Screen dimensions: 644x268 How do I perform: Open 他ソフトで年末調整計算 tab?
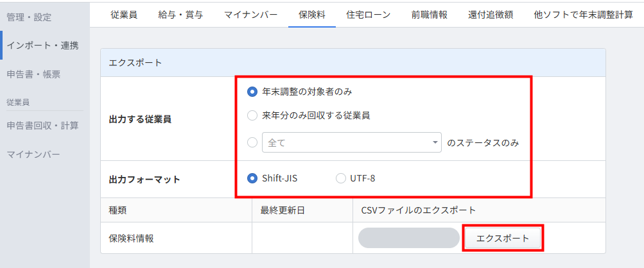583,15
